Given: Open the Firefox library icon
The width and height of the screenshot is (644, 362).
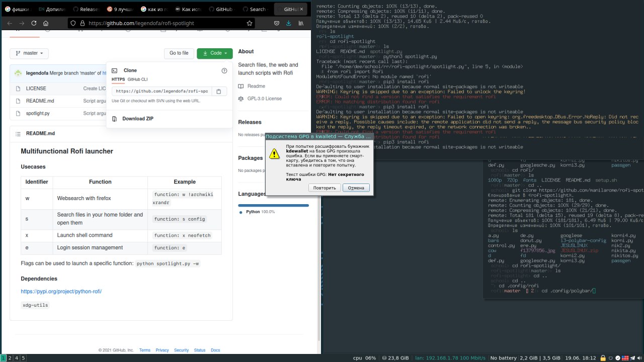Looking at the screenshot, I should [x=301, y=23].
